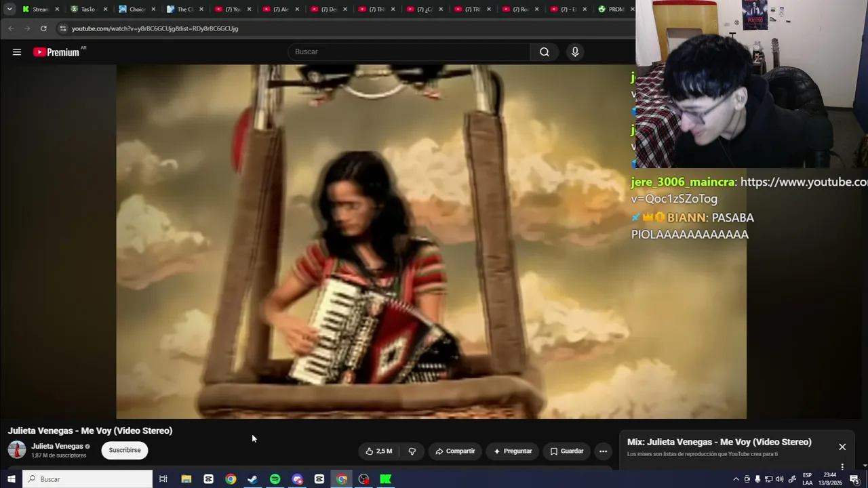Go back in browser history

point(11,28)
